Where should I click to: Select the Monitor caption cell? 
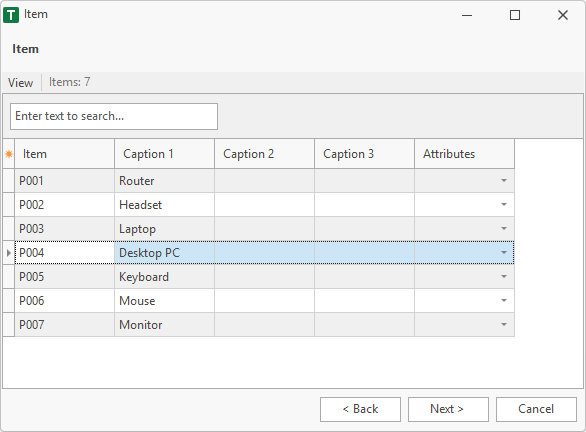click(x=164, y=325)
